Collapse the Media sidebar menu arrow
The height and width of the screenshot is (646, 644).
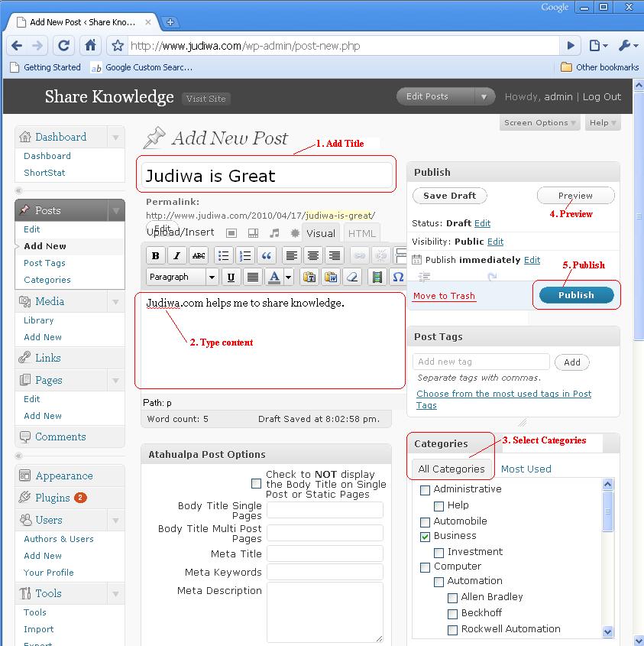(115, 302)
